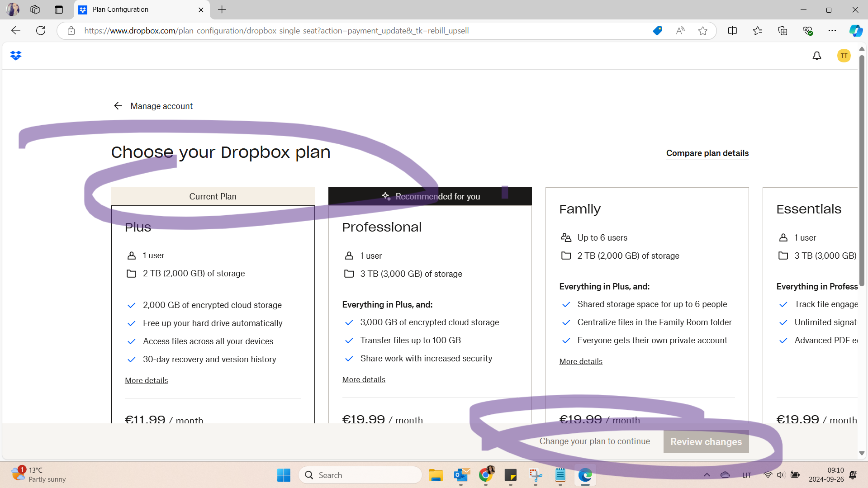Open a new browser tab

(x=222, y=9)
